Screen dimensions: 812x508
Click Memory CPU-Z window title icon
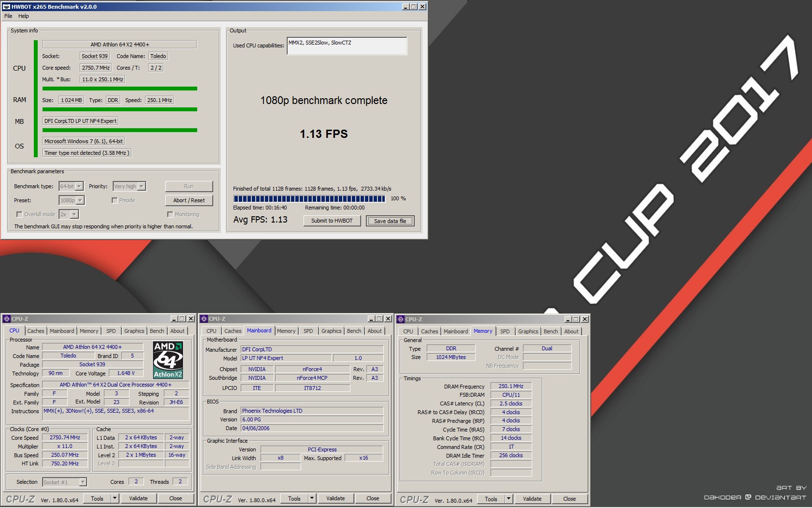pos(401,319)
